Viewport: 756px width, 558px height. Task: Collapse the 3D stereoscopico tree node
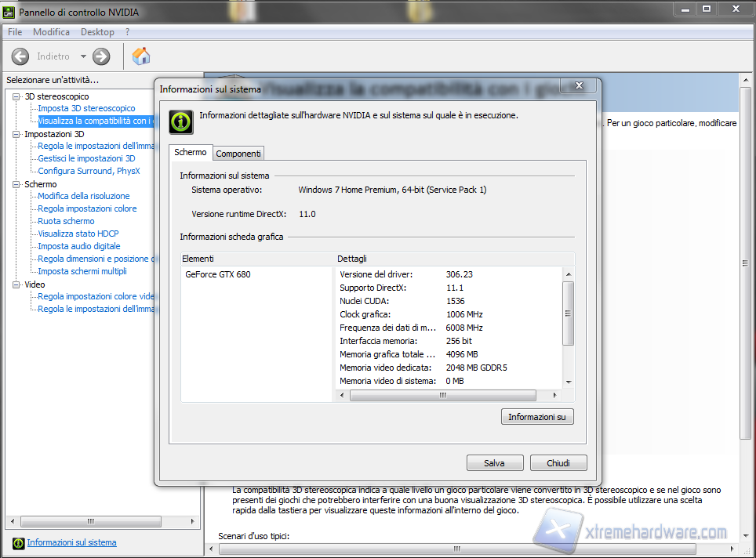[x=16, y=96]
